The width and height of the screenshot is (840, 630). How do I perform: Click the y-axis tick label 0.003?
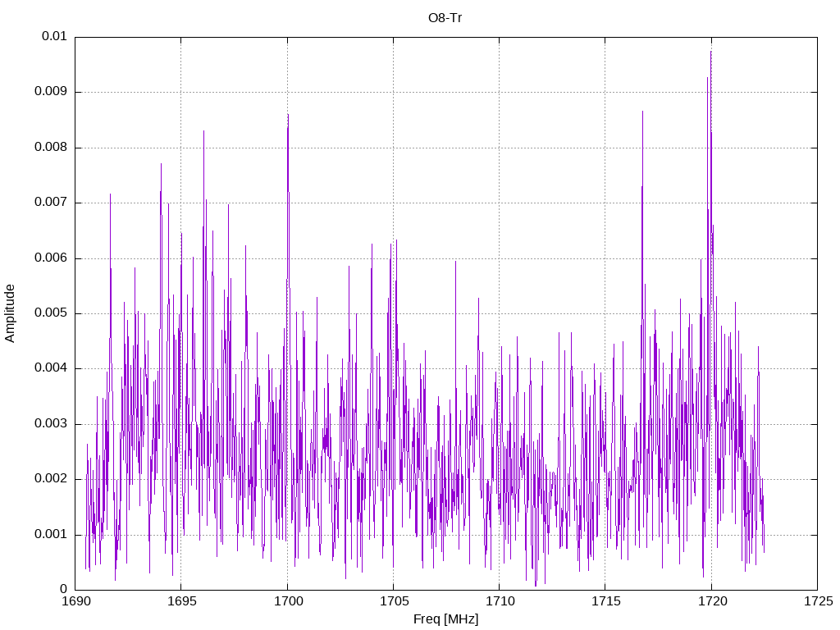click(x=51, y=424)
